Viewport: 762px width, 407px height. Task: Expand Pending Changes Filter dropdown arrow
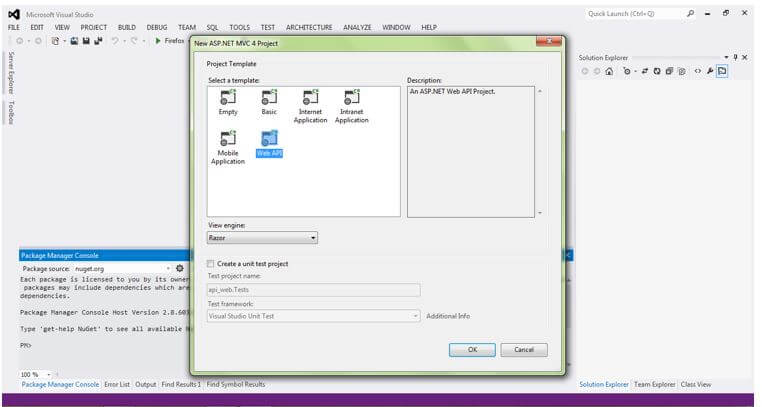[635, 71]
